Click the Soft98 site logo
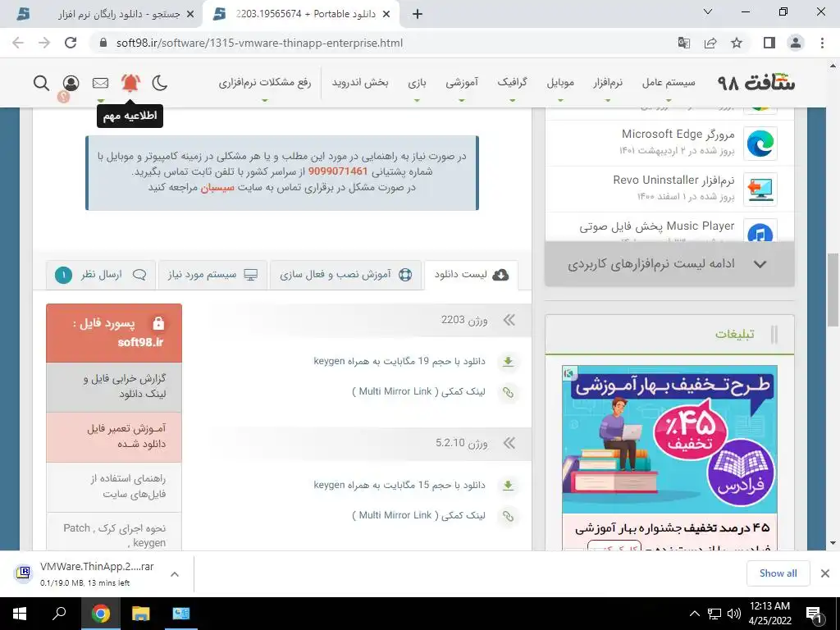Viewport: 840px width, 630px height. point(756,83)
